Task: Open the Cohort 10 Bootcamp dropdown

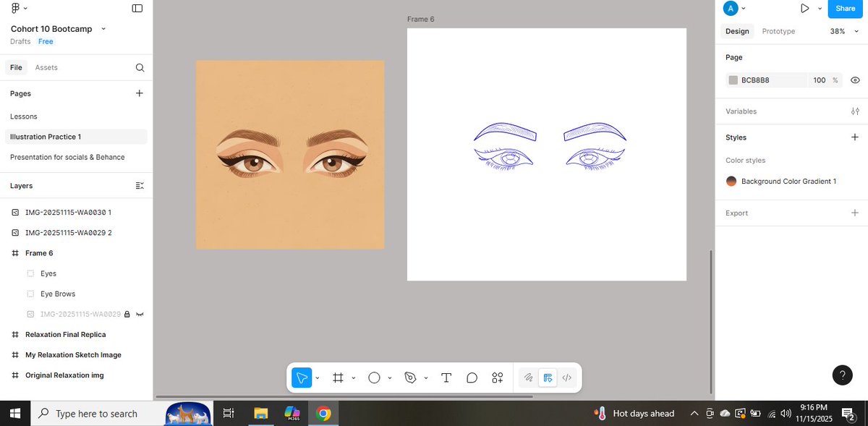Action: (103, 29)
